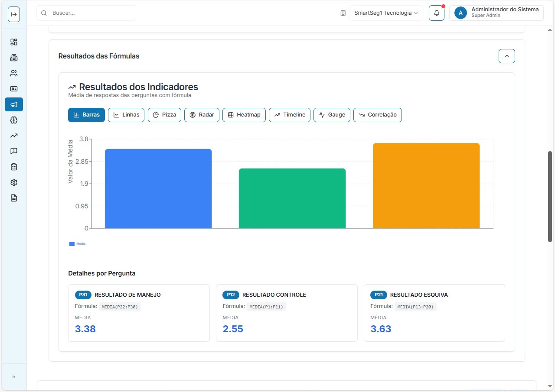Open the ID card icon in sidebar
This screenshot has height=392, width=555.
14,89
